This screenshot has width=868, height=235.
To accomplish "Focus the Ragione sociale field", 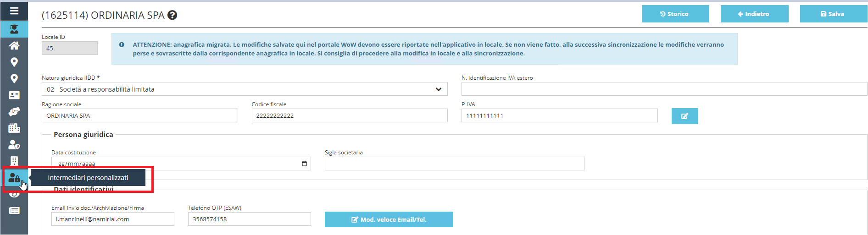I will (x=140, y=115).
